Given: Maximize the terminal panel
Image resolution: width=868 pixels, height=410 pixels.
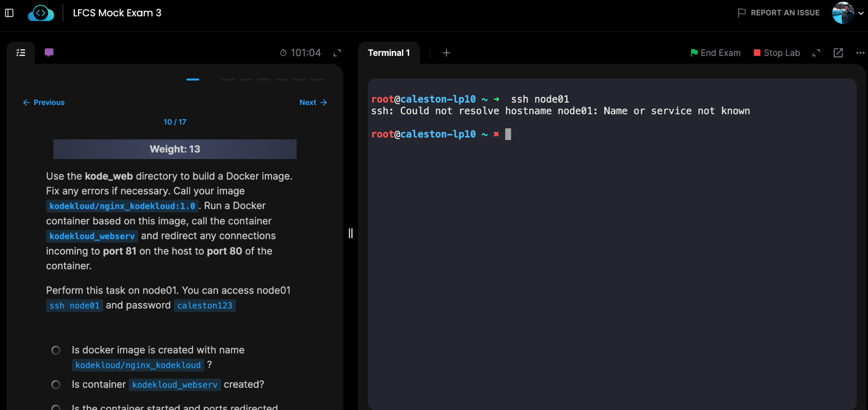Looking at the screenshot, I should (x=816, y=53).
